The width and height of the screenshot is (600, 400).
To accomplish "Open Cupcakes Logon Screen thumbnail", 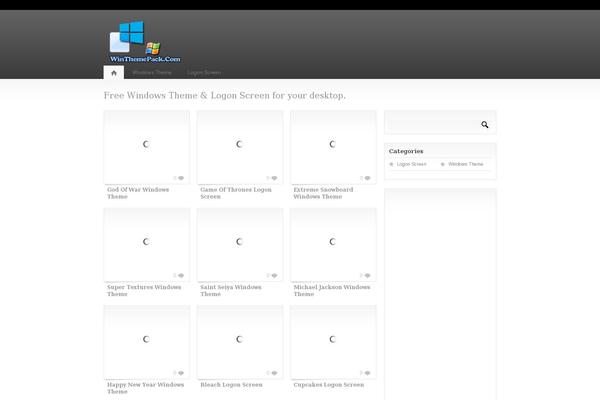I will pos(333,342).
